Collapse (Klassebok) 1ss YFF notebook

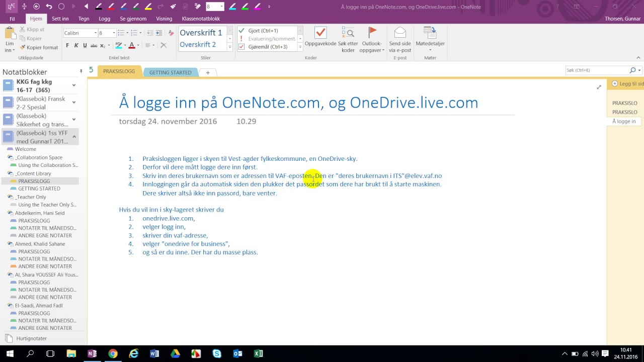[74, 137]
